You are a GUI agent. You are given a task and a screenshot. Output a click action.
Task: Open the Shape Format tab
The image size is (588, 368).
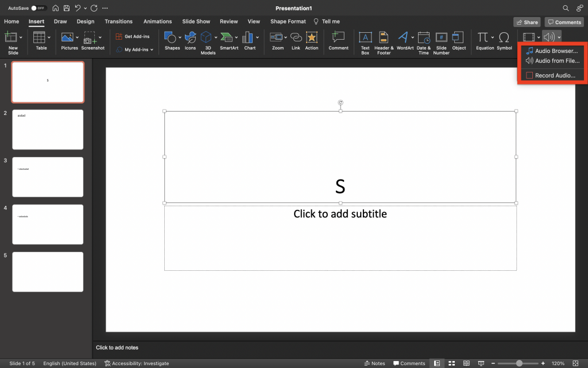coord(288,21)
